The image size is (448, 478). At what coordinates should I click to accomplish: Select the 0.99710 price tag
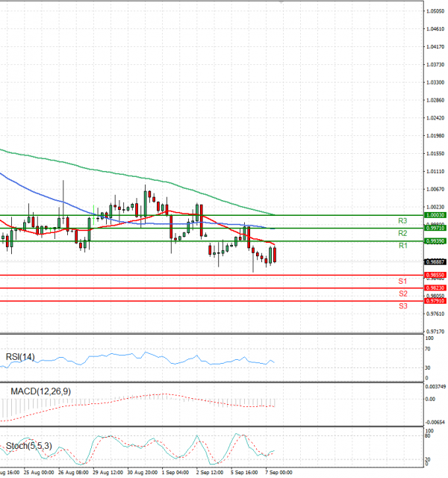[x=435, y=228]
